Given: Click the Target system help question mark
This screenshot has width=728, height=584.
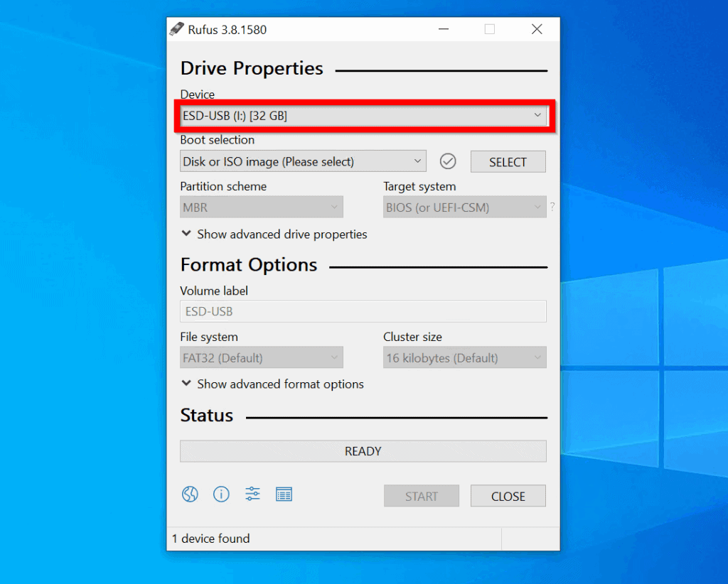Looking at the screenshot, I should tap(552, 207).
